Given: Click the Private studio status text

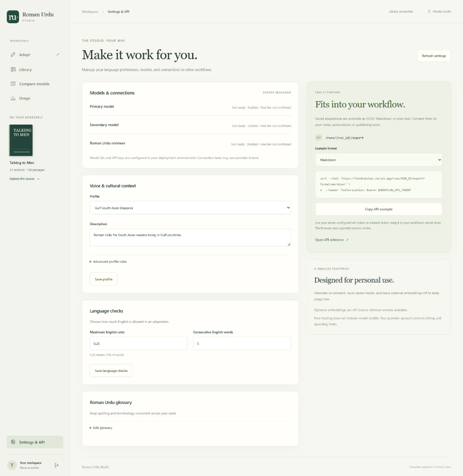Looking at the screenshot, I should point(442,12).
